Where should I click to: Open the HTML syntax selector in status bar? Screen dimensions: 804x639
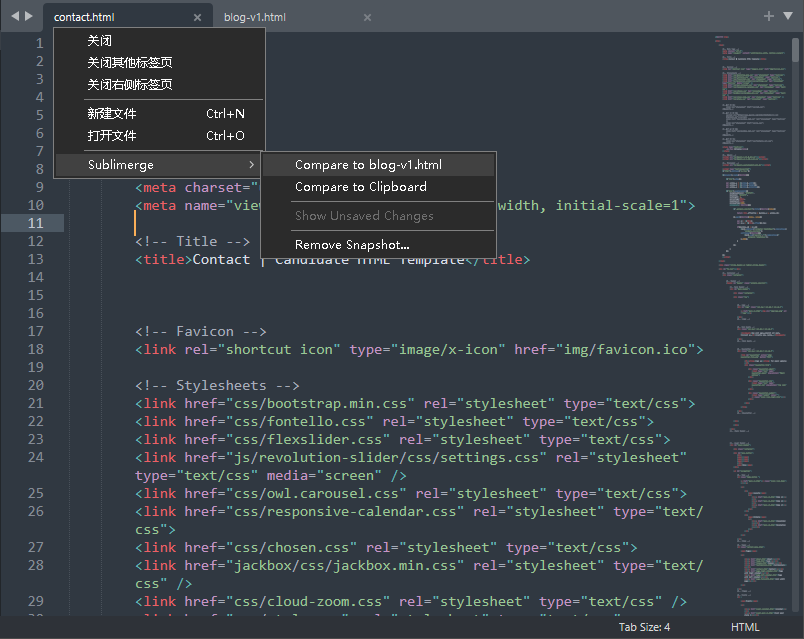745,627
